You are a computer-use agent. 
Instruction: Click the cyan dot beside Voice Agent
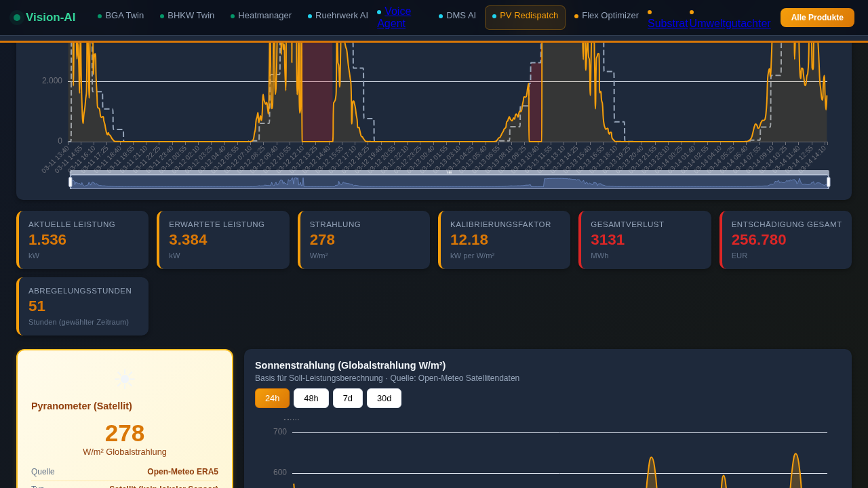[378, 11]
